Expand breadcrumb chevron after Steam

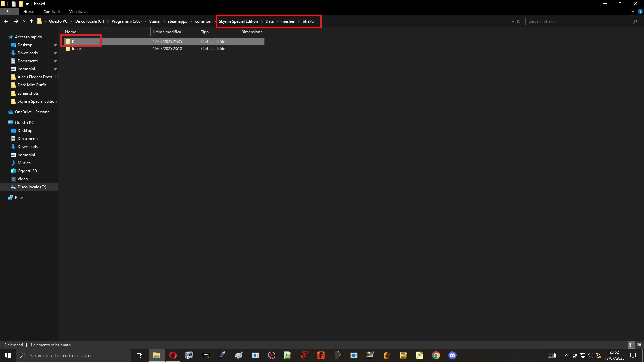tap(164, 21)
